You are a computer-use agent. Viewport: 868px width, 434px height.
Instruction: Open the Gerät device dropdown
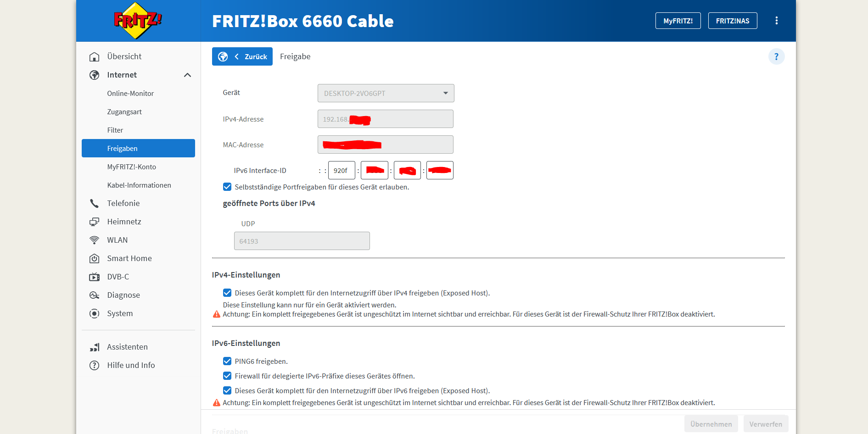point(386,93)
